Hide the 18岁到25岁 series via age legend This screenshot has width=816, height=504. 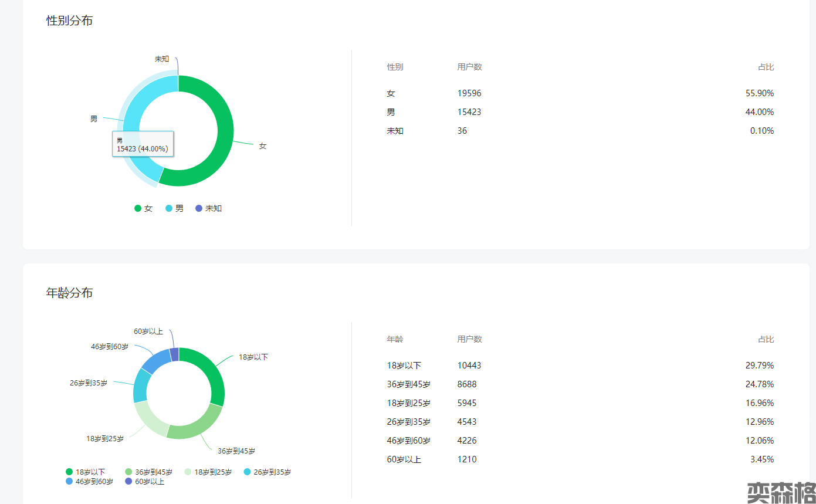(x=208, y=472)
